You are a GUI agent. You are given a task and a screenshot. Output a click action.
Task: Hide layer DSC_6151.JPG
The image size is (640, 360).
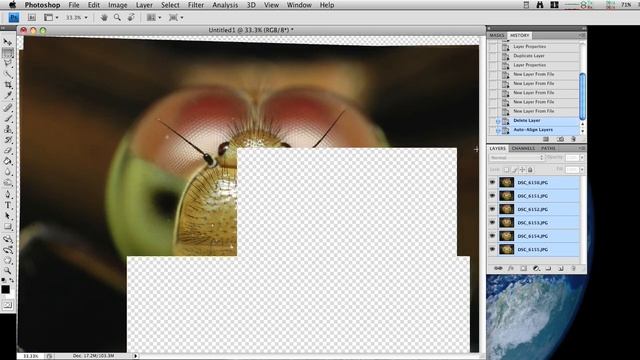tap(492, 196)
